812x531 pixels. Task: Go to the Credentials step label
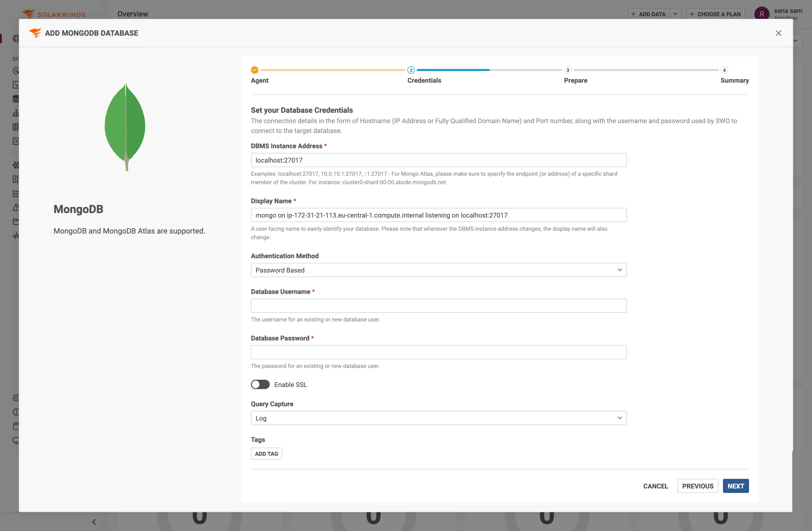(x=424, y=81)
